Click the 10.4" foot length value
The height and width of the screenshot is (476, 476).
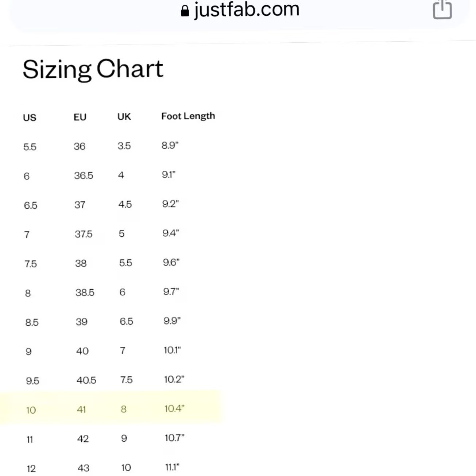click(x=174, y=409)
